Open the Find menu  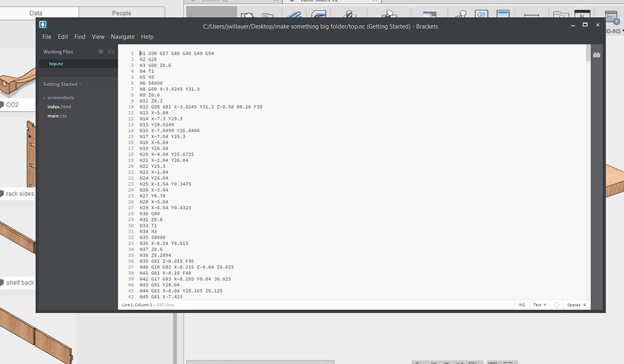click(x=80, y=36)
